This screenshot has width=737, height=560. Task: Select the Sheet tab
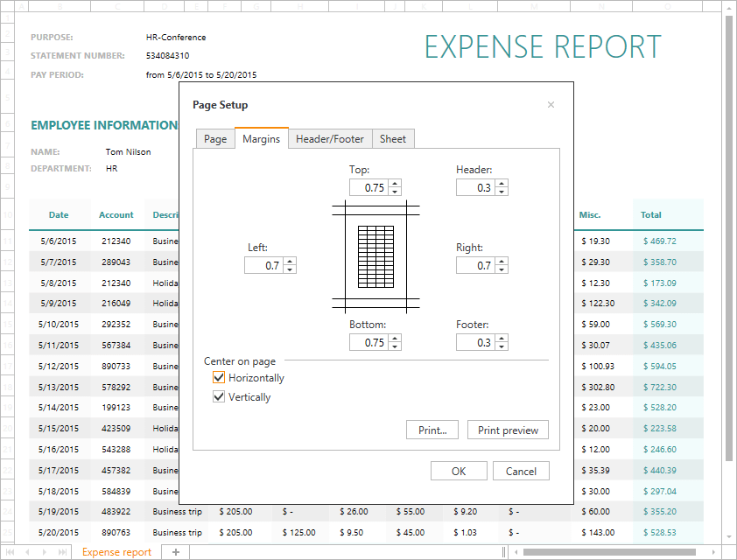click(393, 139)
